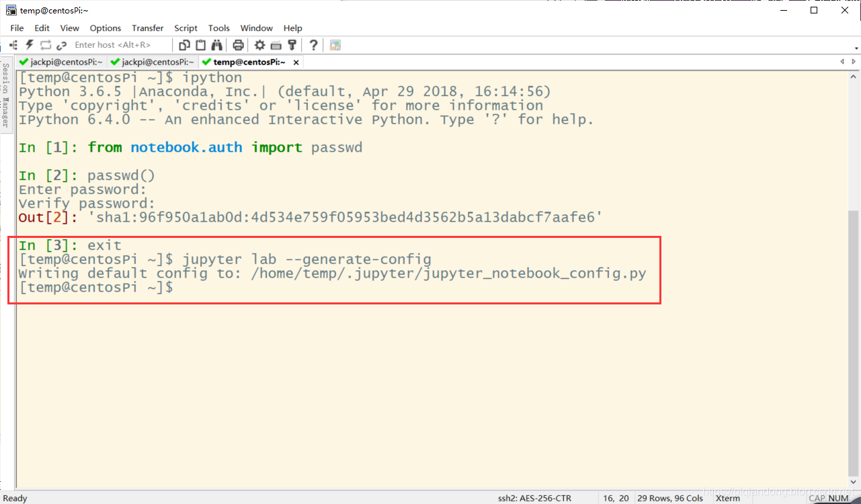Click the Public Key assistant icon

292,45
